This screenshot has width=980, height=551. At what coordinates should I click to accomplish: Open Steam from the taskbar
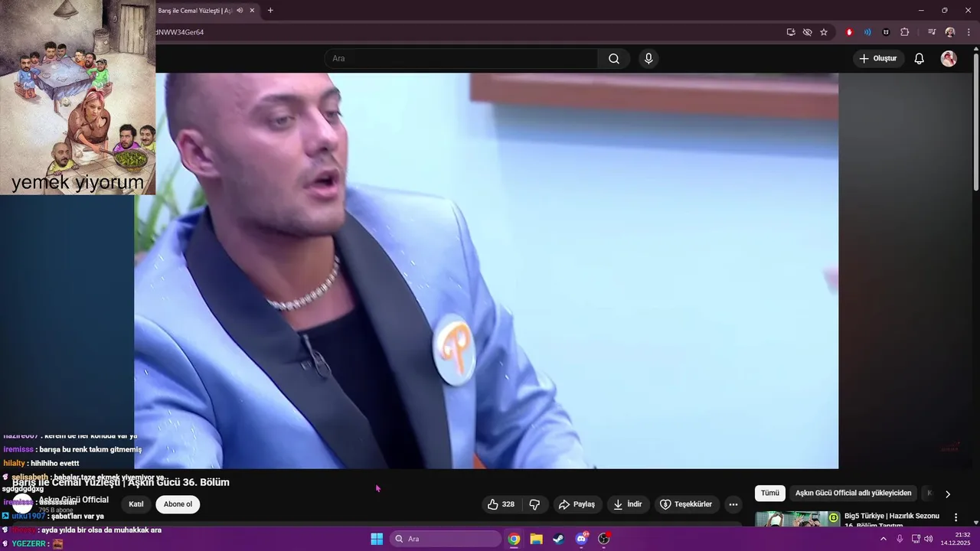click(559, 539)
